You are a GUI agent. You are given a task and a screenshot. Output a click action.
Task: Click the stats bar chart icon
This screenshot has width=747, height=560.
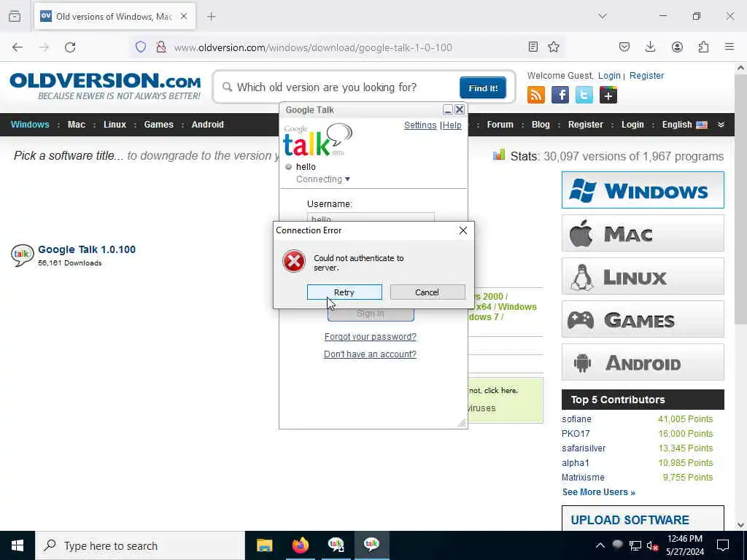[499, 155]
